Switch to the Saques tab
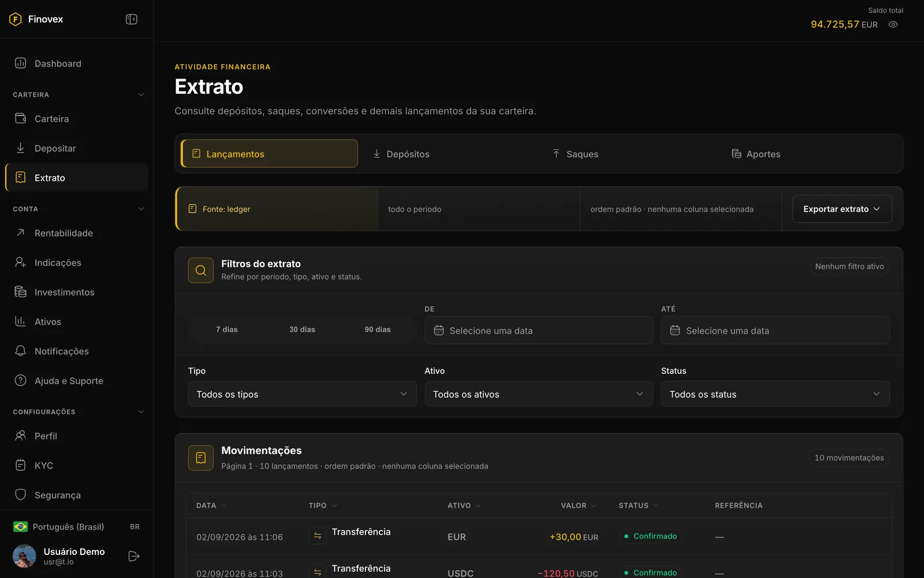 point(629,154)
